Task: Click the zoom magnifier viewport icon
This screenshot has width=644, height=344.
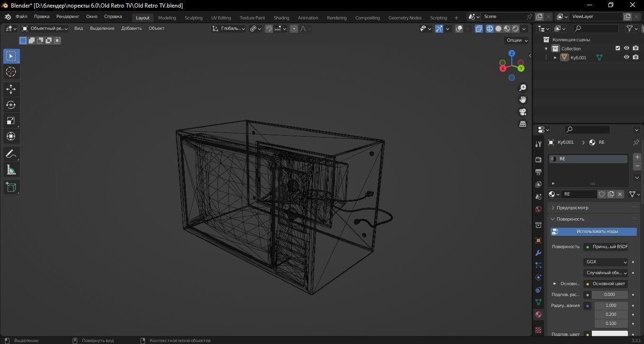Action: point(523,88)
